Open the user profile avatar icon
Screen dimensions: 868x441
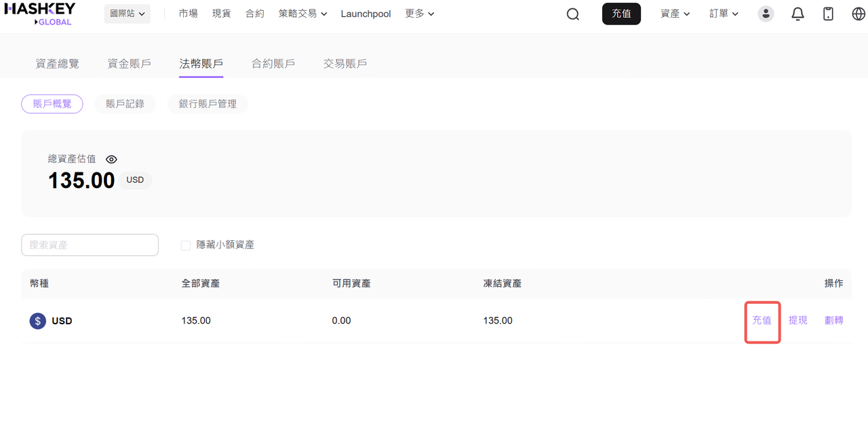(766, 14)
